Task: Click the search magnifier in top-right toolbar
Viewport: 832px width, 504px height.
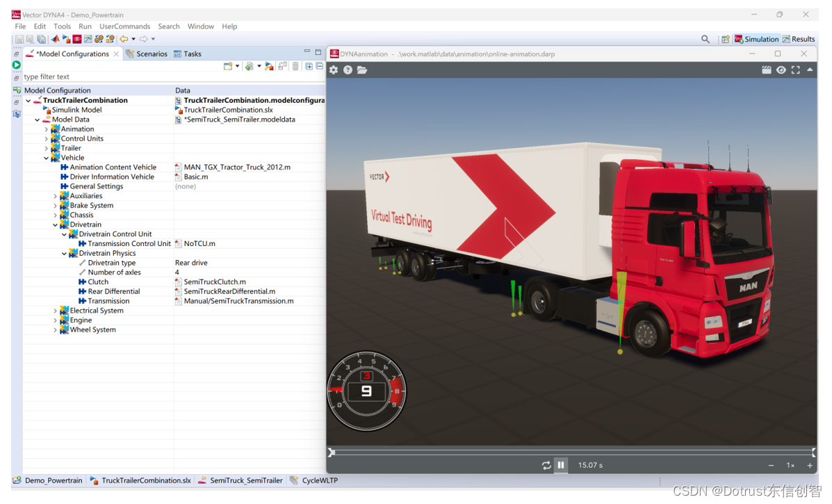Action: [705, 39]
